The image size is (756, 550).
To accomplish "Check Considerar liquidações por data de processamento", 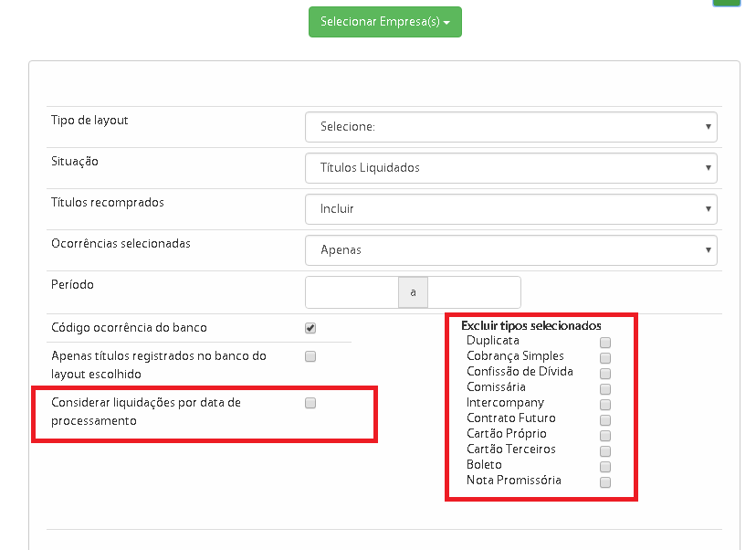I will [310, 403].
